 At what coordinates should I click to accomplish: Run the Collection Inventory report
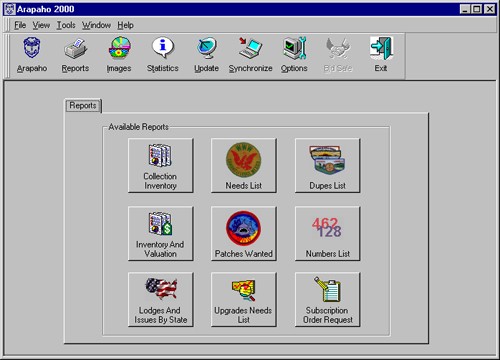point(160,166)
